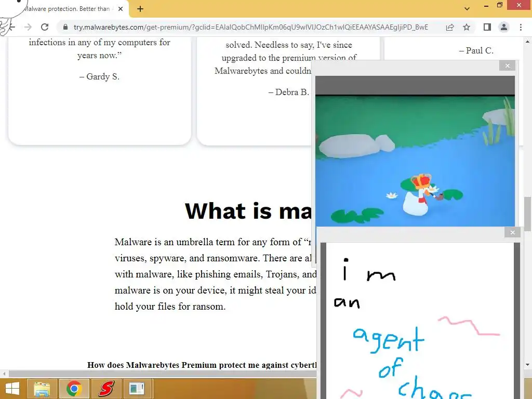Select the Malware protection browser tab
Viewport: 532px width, 399px height.
(68, 9)
